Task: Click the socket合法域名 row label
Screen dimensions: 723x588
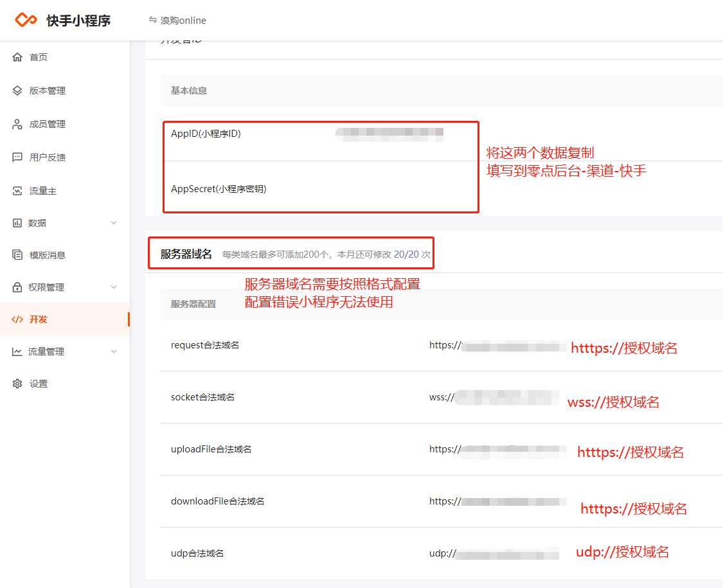Action: point(202,397)
